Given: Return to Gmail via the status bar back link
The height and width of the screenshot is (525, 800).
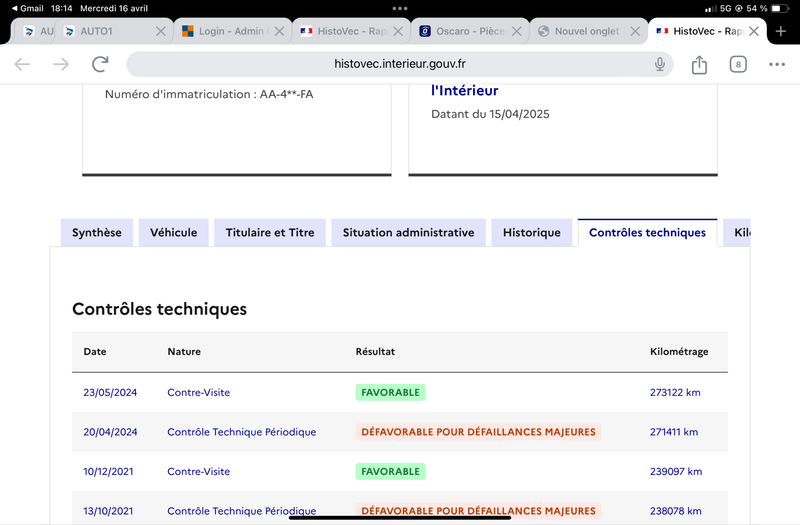Looking at the screenshot, I should (27, 8).
